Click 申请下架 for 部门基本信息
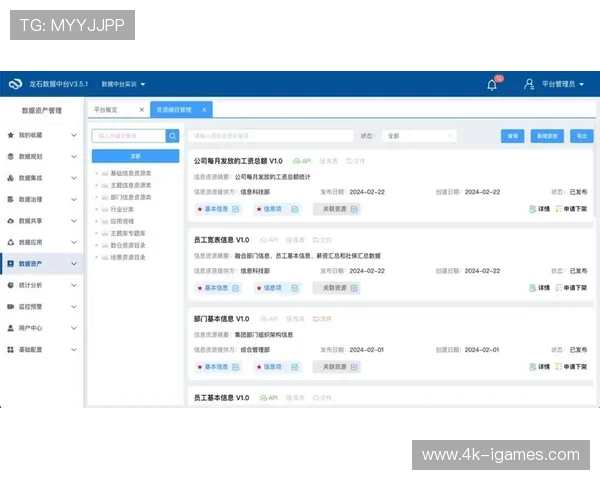This screenshot has height=480, width=600. coord(571,367)
